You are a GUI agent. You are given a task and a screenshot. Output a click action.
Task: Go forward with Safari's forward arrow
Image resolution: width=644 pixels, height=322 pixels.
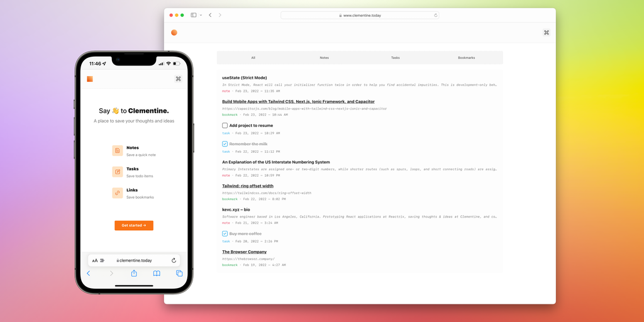point(219,15)
